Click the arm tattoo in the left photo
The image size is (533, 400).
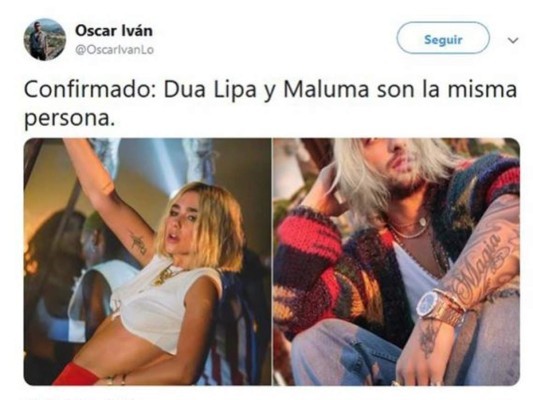click(138, 243)
